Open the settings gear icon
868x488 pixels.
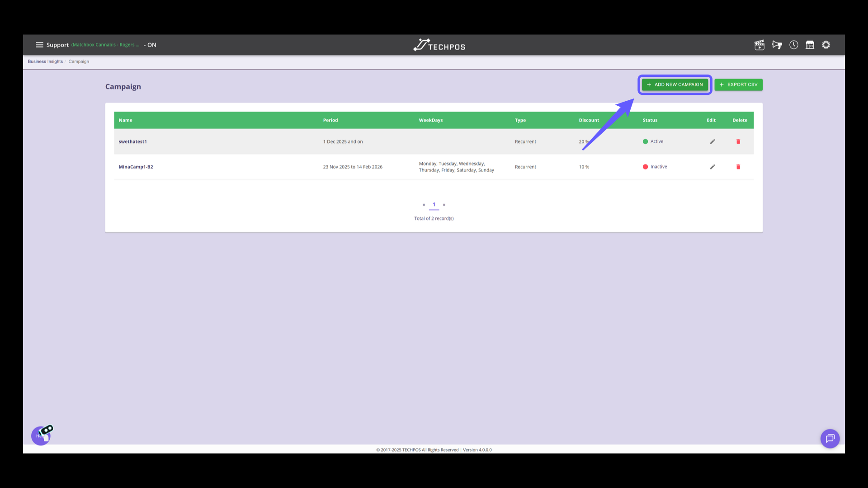[x=826, y=45]
